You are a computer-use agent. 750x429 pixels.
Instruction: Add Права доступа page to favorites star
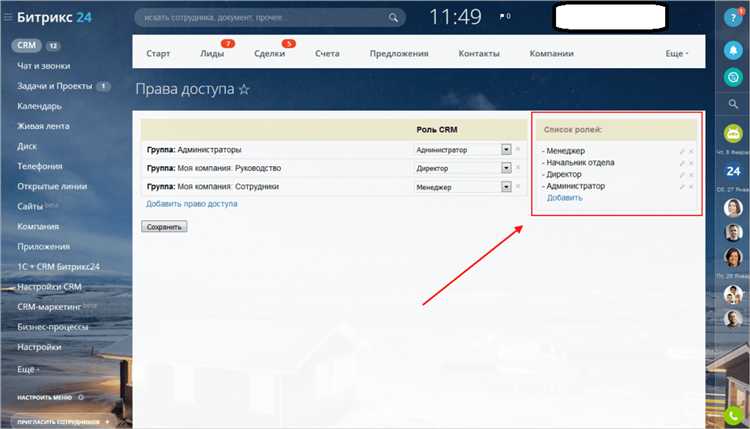[244, 89]
